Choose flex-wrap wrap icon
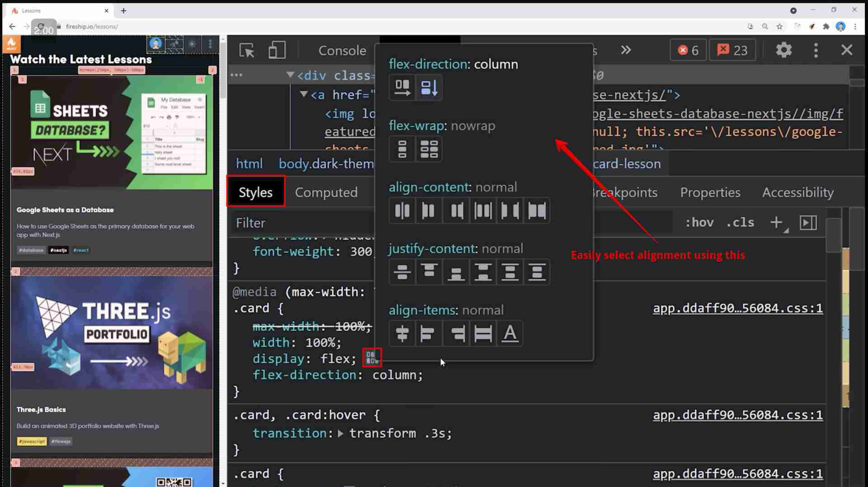Screen dimensions: 868x487 point(429,149)
